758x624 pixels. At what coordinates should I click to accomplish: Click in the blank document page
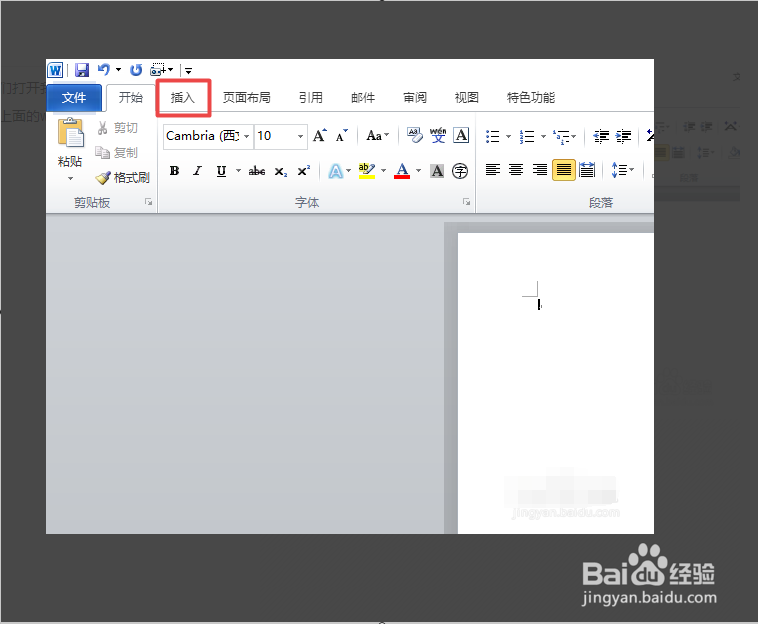click(x=556, y=383)
